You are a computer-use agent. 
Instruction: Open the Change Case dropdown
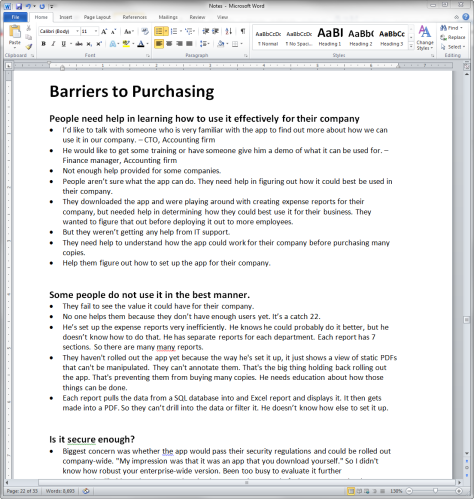[129, 31]
